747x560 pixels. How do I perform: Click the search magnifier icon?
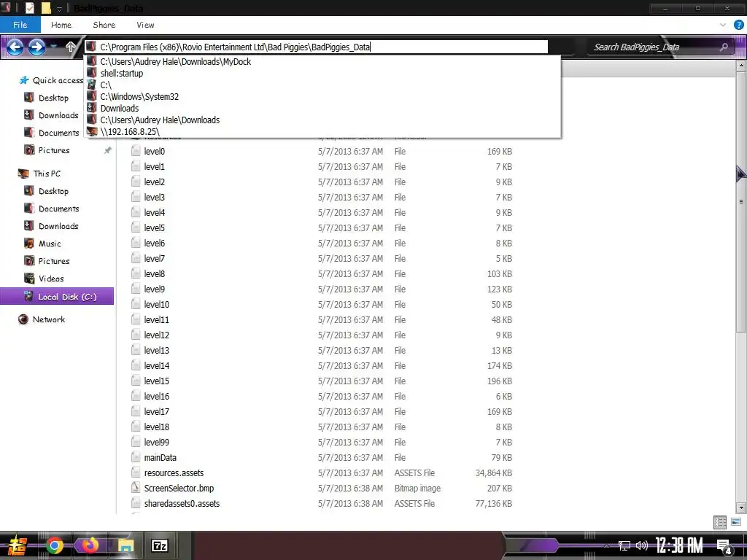[x=724, y=47]
